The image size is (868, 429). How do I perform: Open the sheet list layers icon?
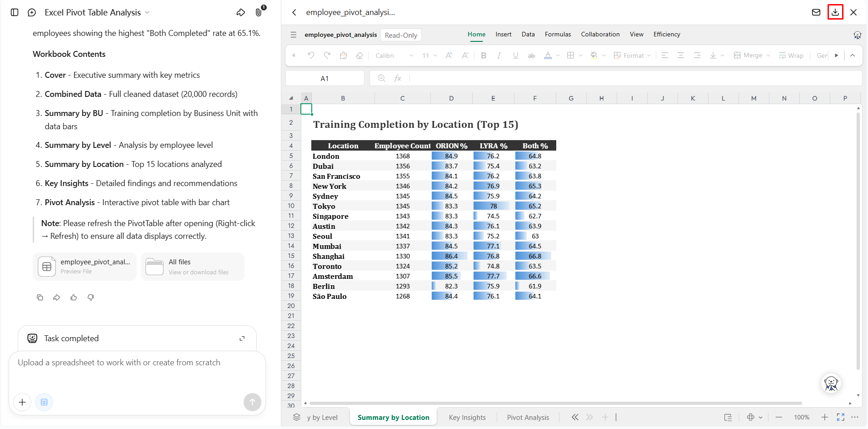[x=296, y=417]
